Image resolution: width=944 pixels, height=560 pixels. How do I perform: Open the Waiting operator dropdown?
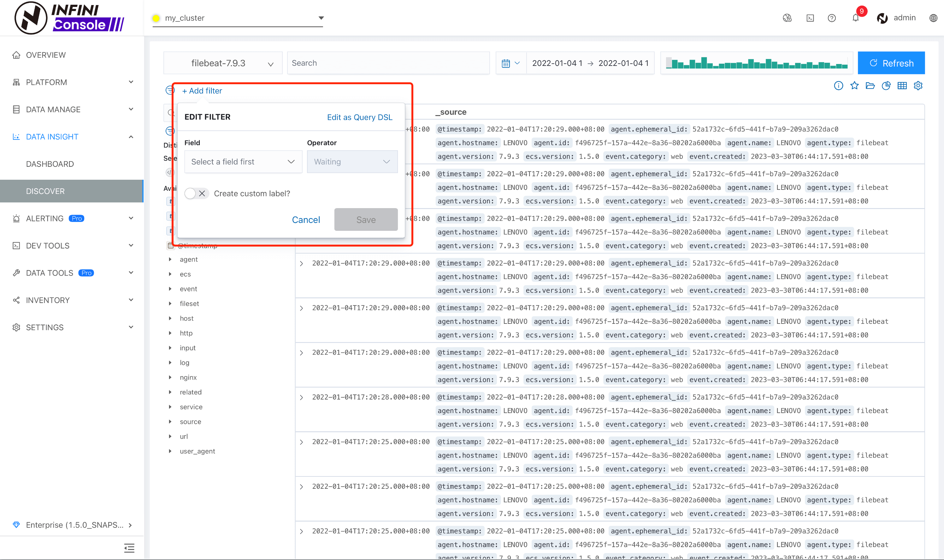point(352,161)
